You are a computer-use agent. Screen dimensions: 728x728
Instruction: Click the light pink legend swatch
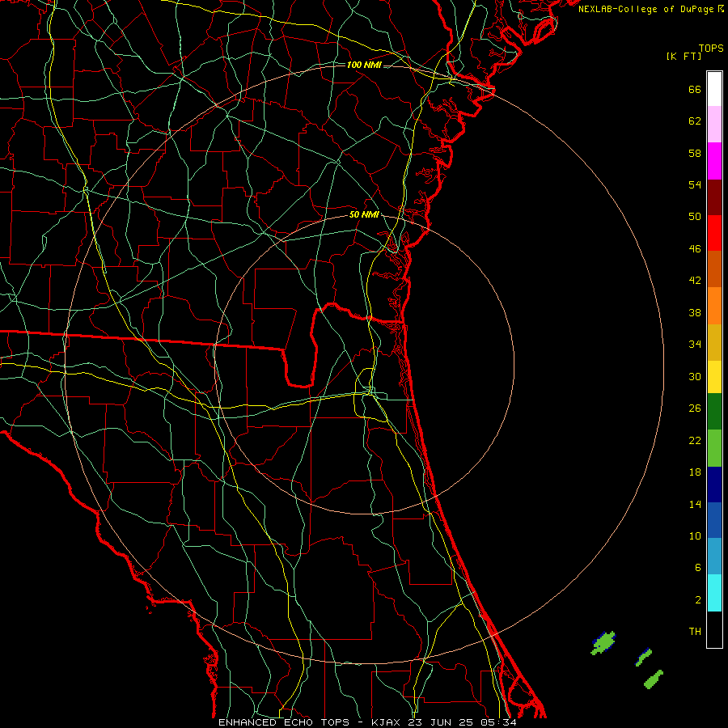pyautogui.click(x=714, y=125)
